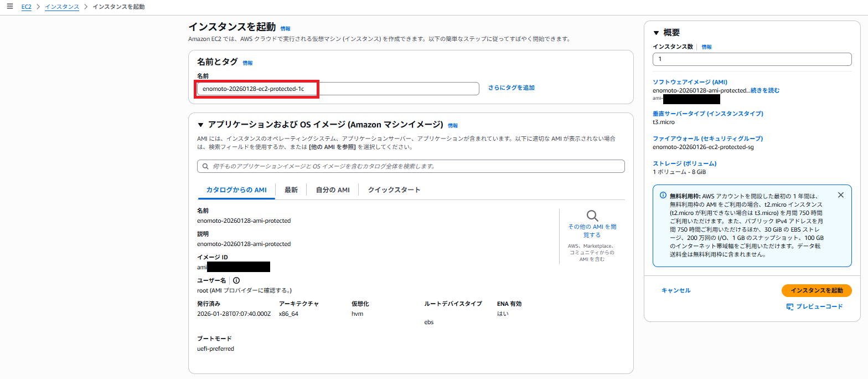Click the magnifier icon for その他の AMI を閲覧する

click(592, 216)
